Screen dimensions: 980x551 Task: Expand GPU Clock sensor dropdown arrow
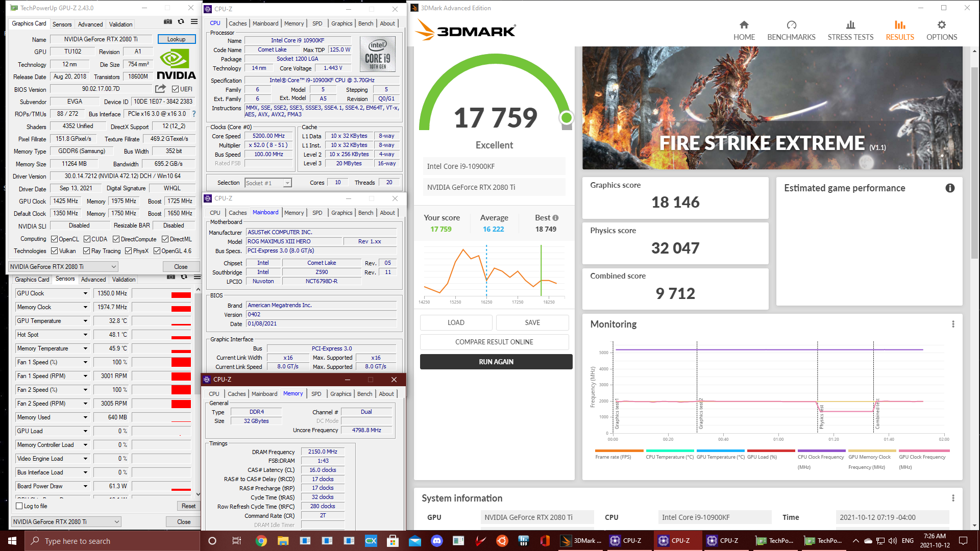85,293
